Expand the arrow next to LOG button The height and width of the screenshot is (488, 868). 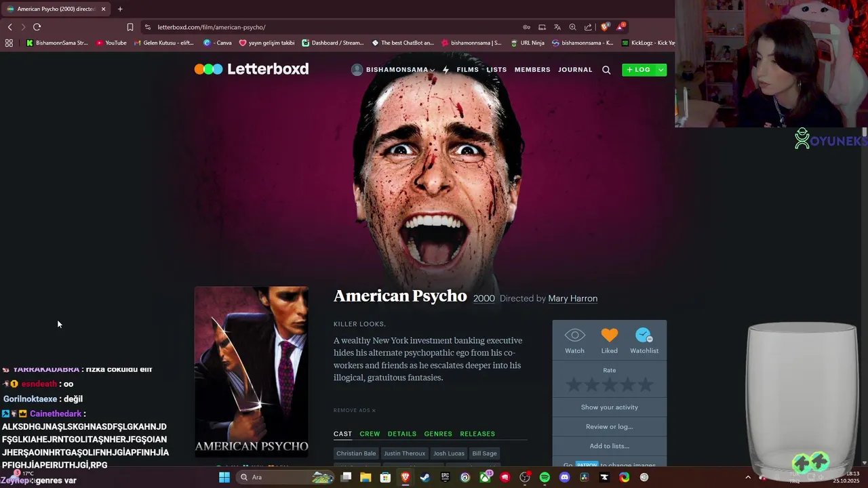[x=660, y=70]
